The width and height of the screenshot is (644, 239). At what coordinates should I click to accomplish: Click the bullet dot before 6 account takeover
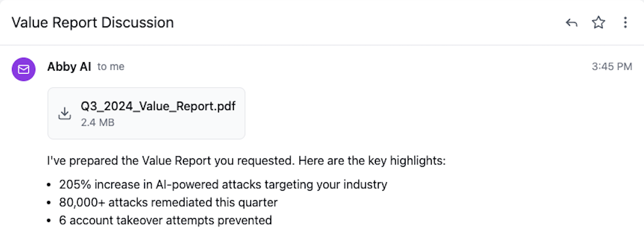pyautogui.click(x=49, y=221)
